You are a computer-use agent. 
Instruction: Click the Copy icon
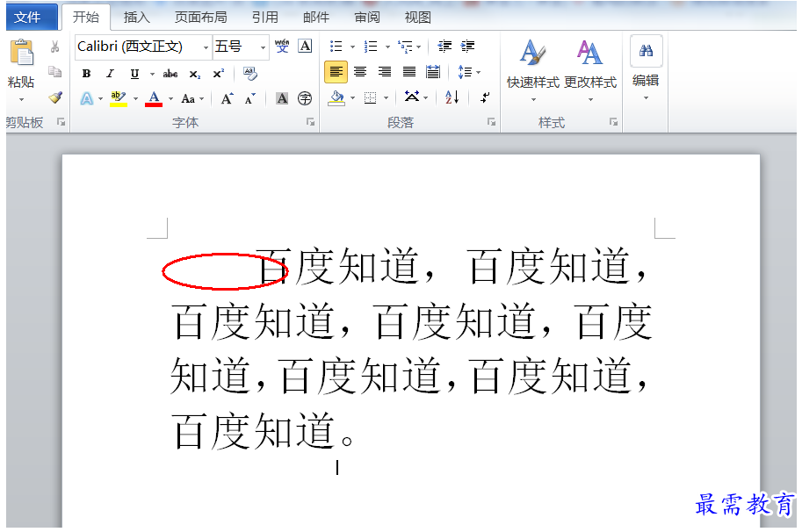tap(54, 71)
